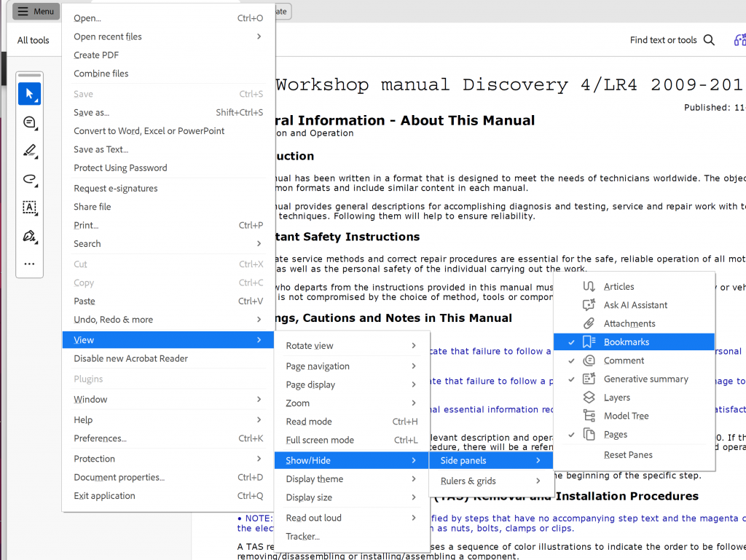The image size is (746, 560).
Task: Expand the Open recent files submenu
Action: (x=168, y=36)
